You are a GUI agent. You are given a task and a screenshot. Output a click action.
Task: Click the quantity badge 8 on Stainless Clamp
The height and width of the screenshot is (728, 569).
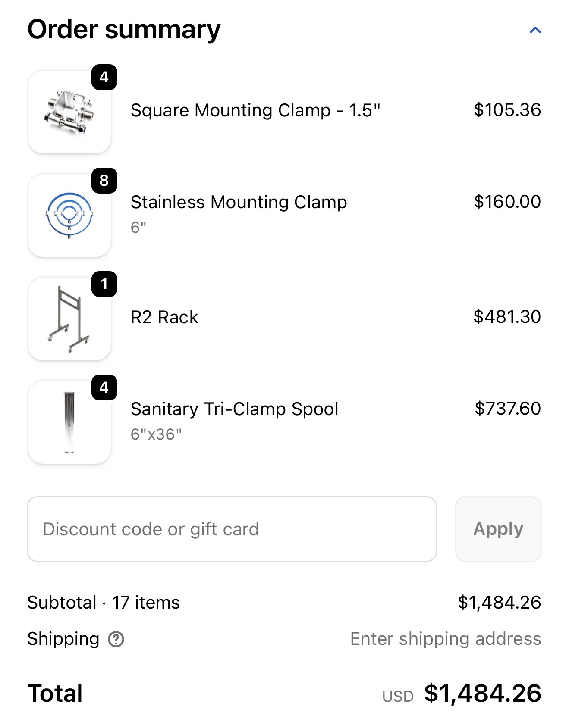(x=104, y=181)
